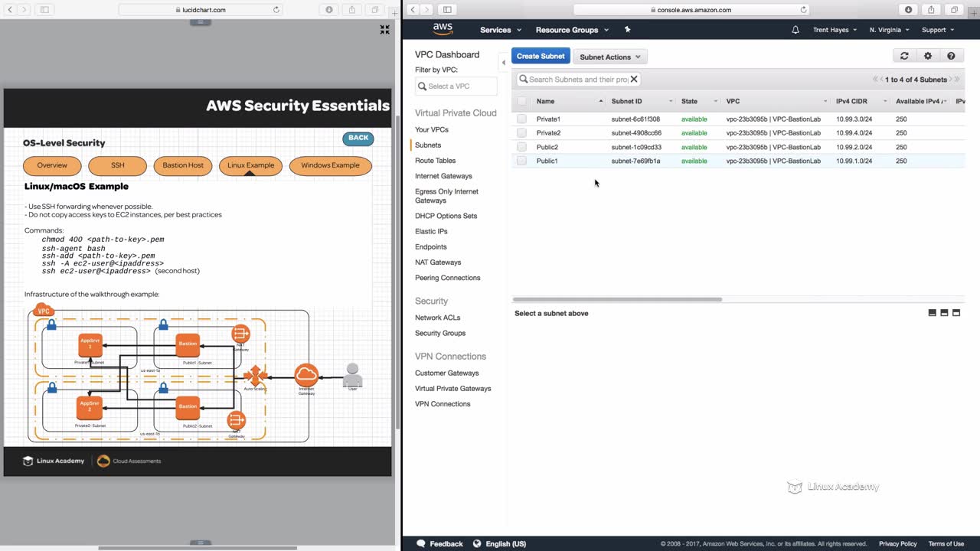Switch to the Overview tab in slide

pyautogui.click(x=52, y=165)
